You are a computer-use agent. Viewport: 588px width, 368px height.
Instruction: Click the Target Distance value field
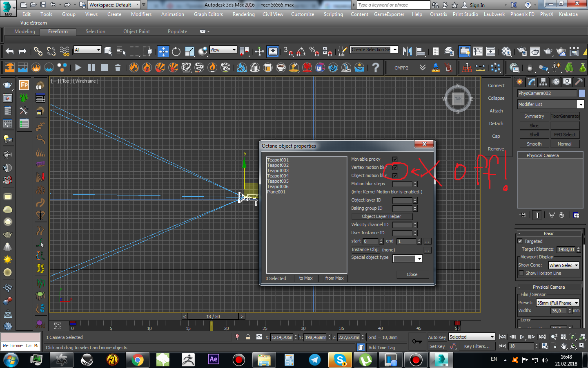(566, 249)
